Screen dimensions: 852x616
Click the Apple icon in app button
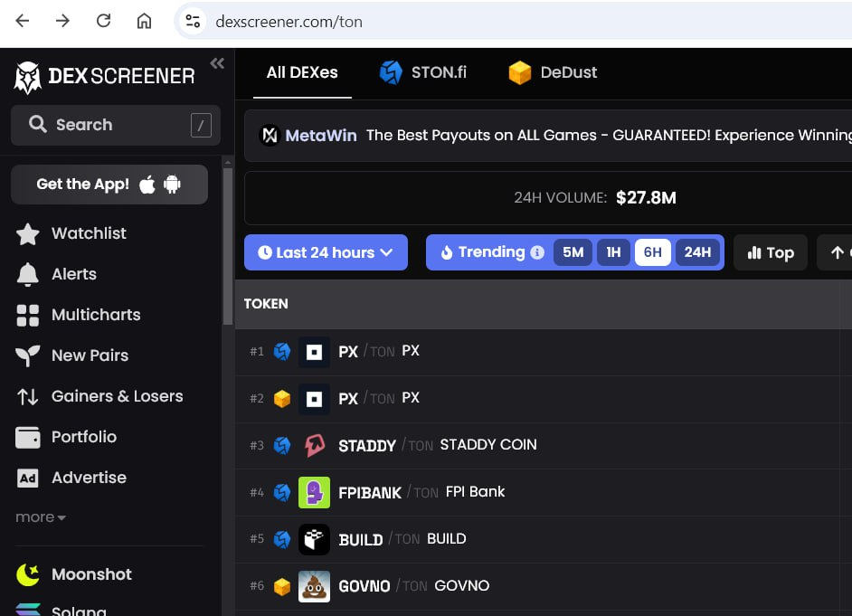(x=147, y=185)
